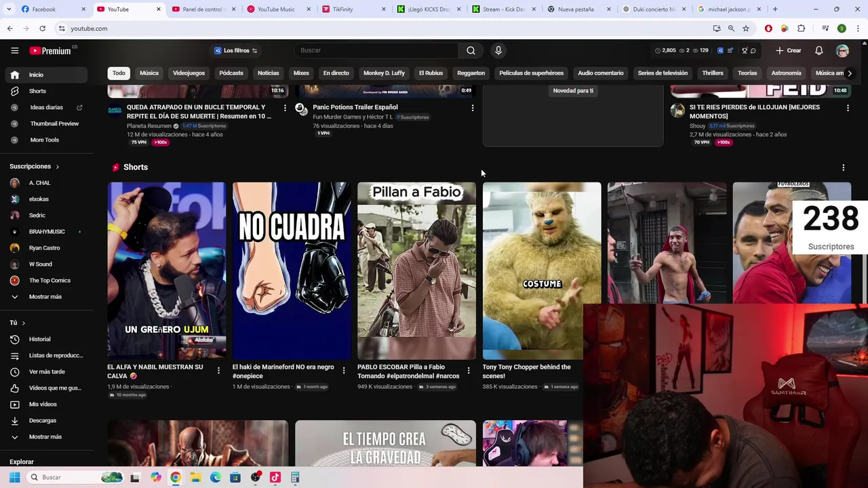This screenshot has height=488, width=868.
Task: Open Ver más tarde in the sidebar
Action: coord(47,371)
